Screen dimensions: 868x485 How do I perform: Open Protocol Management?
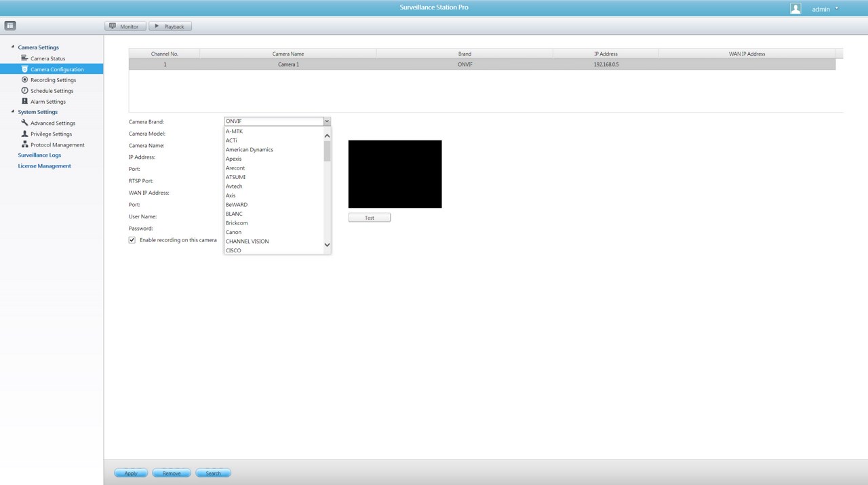point(58,145)
